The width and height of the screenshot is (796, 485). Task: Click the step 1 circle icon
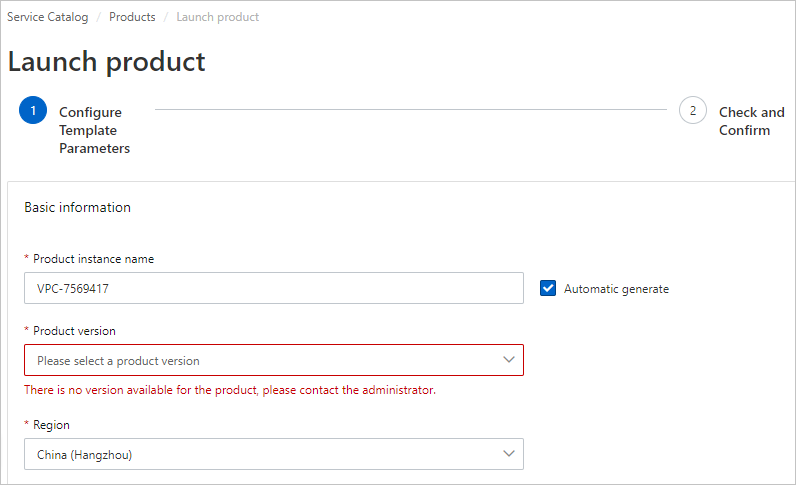pyautogui.click(x=33, y=110)
